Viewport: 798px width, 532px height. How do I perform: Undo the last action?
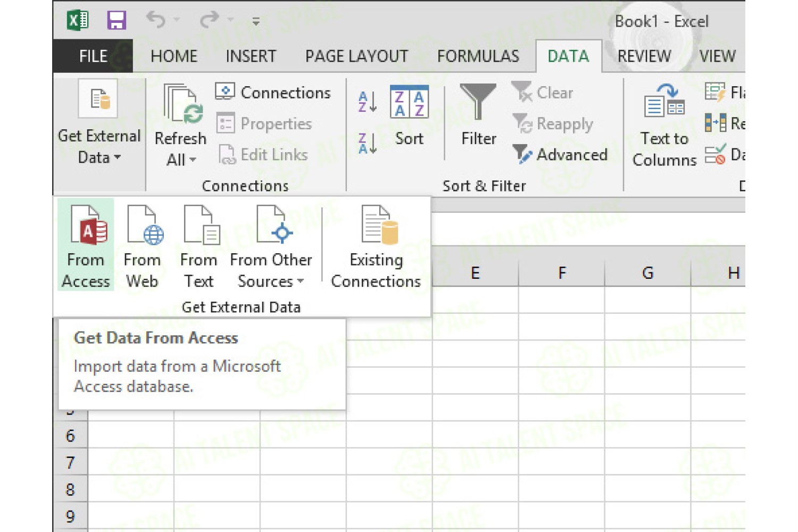click(156, 20)
